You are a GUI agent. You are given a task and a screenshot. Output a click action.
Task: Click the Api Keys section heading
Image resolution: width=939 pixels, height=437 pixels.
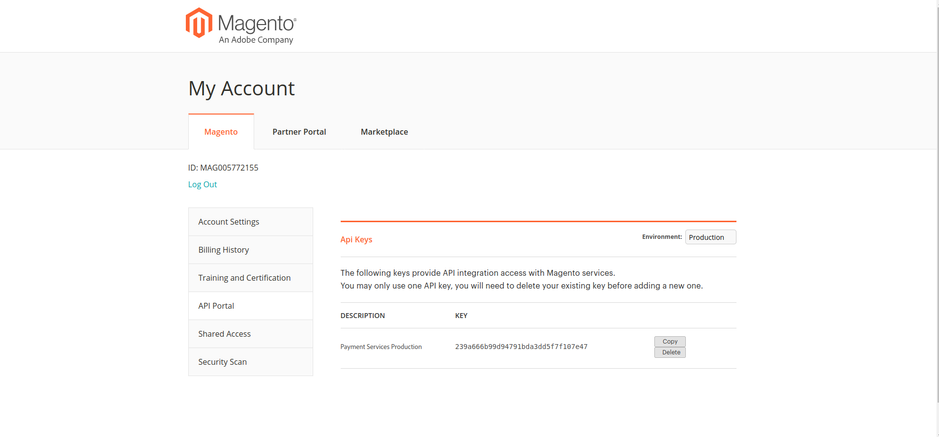click(356, 239)
